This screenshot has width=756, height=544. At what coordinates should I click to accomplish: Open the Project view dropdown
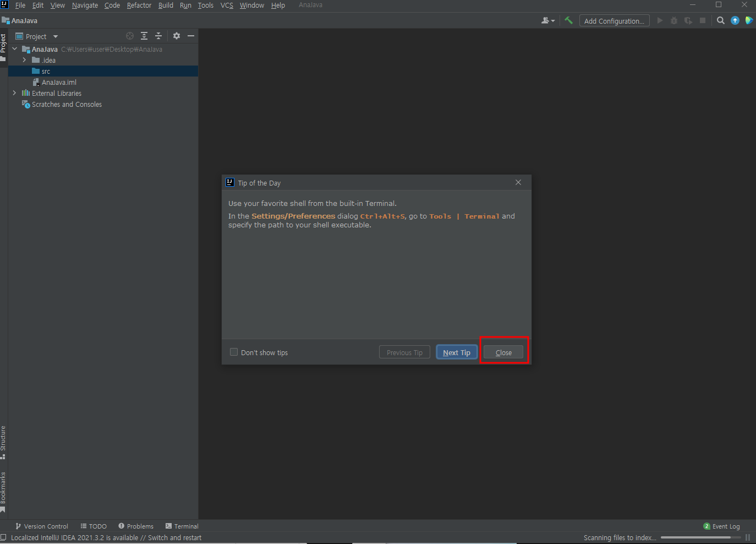click(x=37, y=36)
